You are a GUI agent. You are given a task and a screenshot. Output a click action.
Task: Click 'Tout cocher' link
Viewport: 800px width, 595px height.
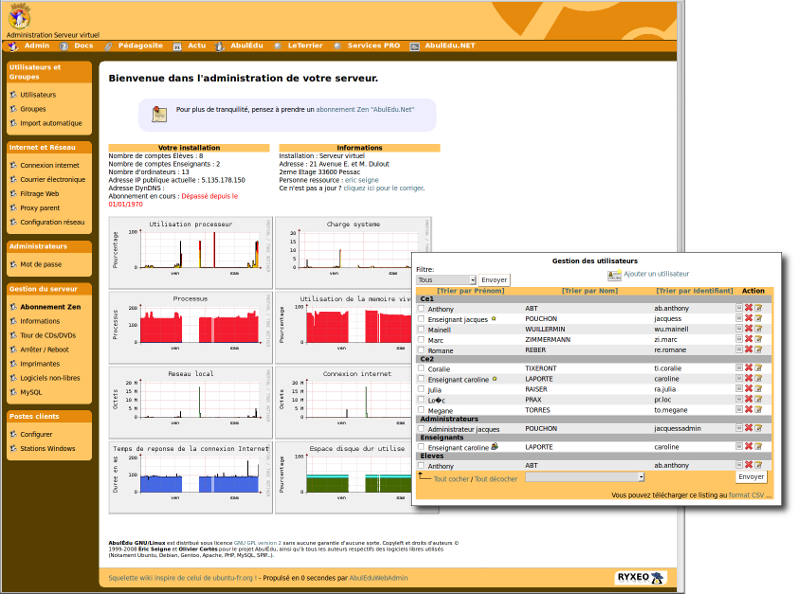[451, 479]
